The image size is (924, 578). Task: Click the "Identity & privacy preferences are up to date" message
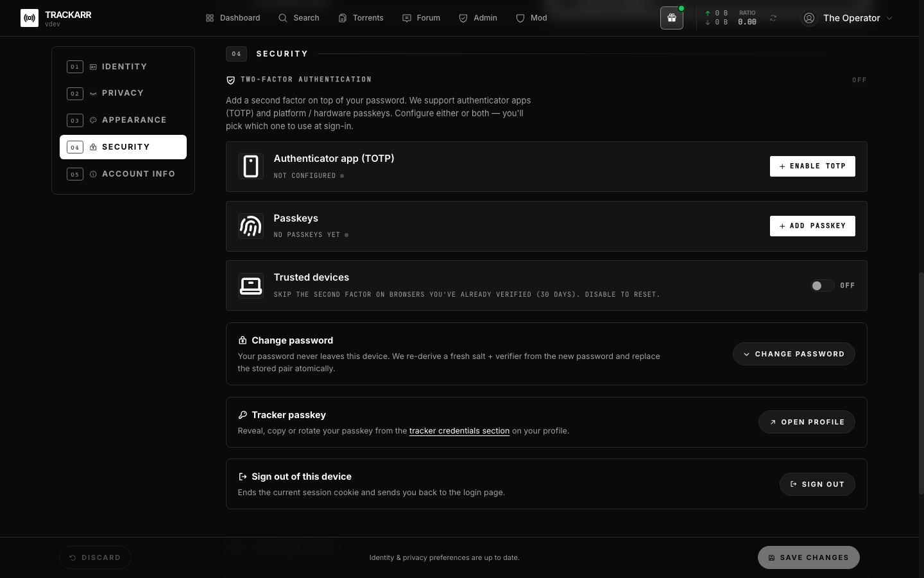(445, 557)
